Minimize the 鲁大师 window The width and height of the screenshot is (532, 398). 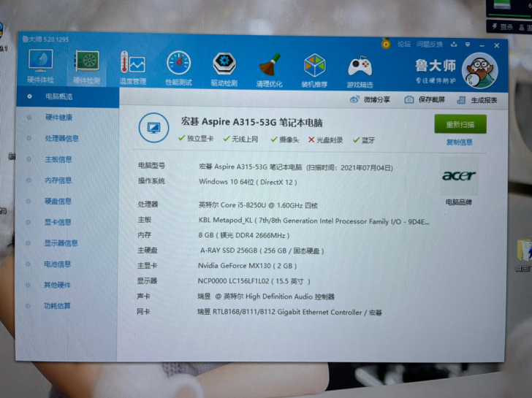tap(482, 45)
